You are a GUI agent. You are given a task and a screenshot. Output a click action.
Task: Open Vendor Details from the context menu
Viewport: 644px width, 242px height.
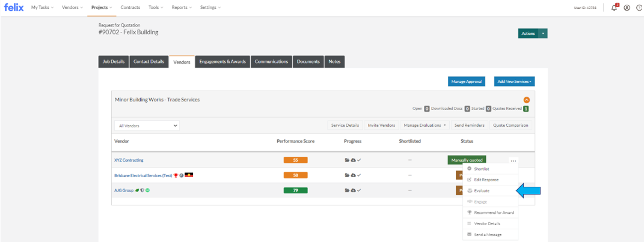point(491,223)
